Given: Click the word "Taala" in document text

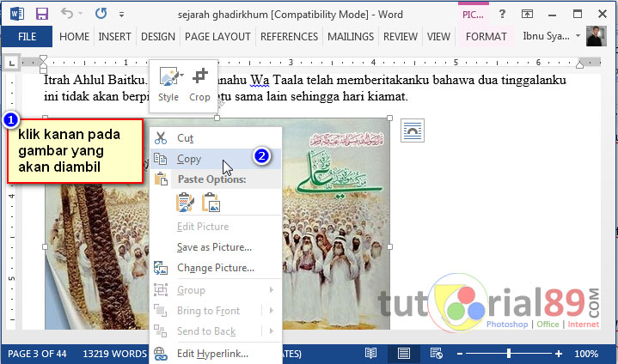Looking at the screenshot, I should pos(288,80).
